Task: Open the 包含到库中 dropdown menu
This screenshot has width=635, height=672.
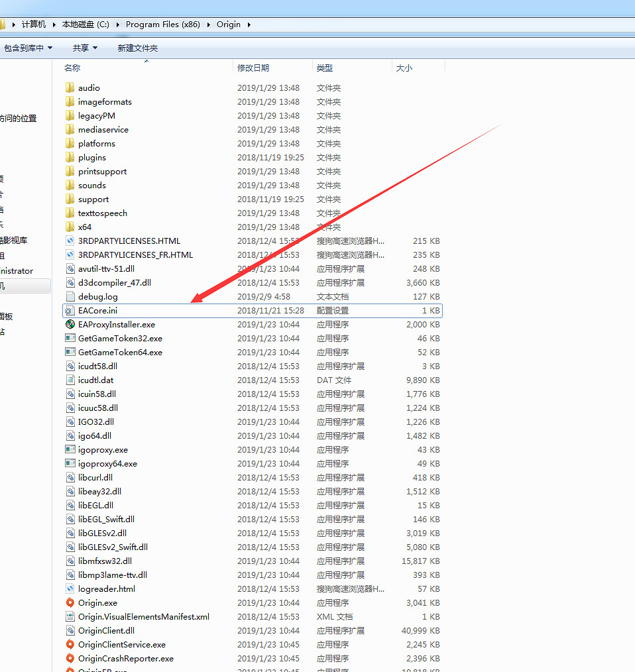Action: (28, 48)
